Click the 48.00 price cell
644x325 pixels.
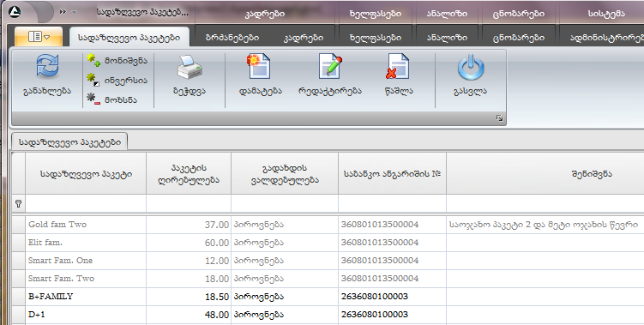pos(189,315)
